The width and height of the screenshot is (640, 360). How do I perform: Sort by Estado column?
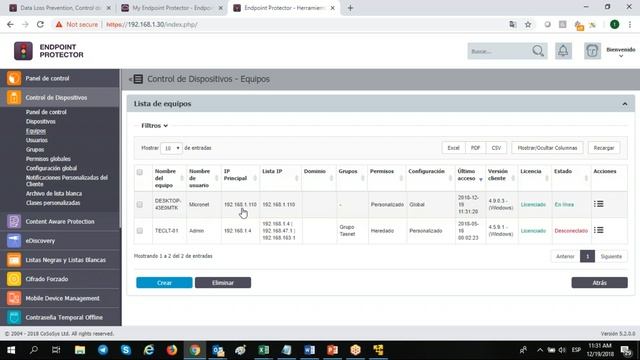tap(570, 175)
